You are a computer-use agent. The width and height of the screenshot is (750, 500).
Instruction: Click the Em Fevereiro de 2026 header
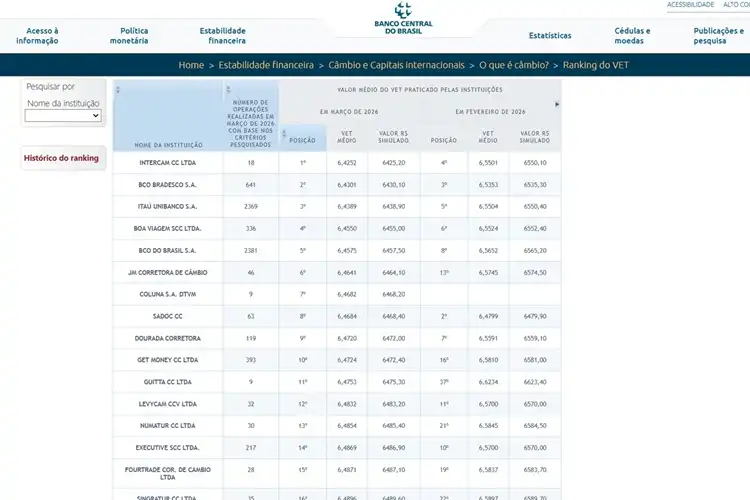490,111
